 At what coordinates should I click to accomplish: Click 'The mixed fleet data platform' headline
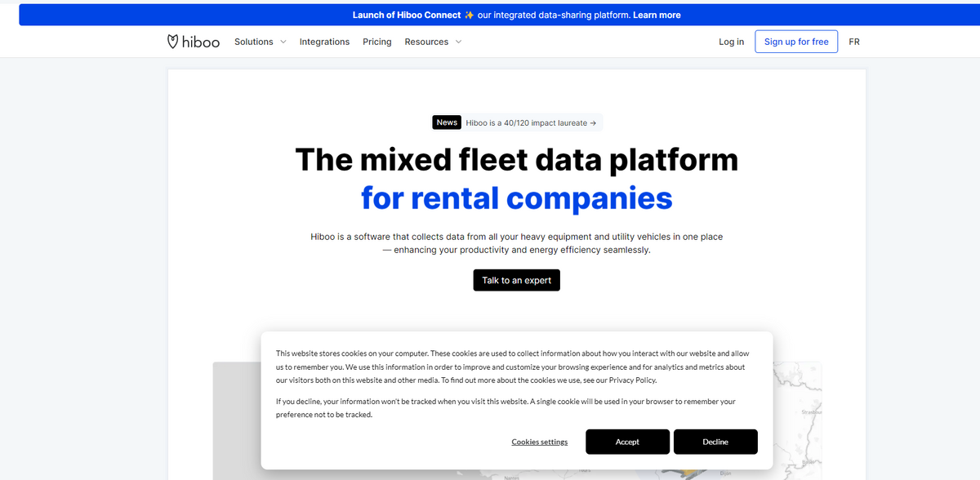coord(516,159)
